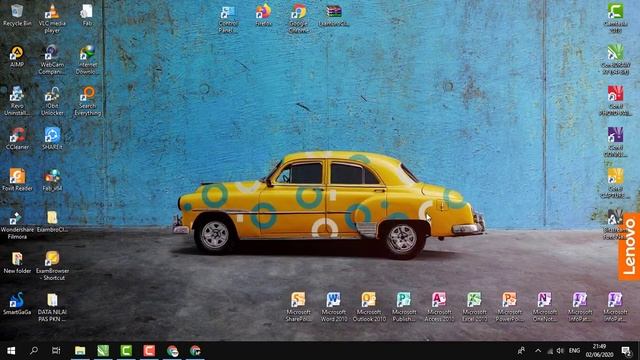The image size is (640, 360).
Task: Open the Control Panel desktop shortcut
Action: [229, 19]
